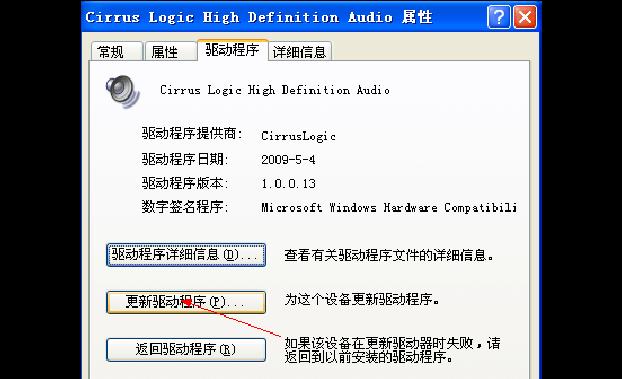Click the description starting 如果该设备在更新驱动器时失败
This screenshot has width=622, height=379.
(392, 350)
